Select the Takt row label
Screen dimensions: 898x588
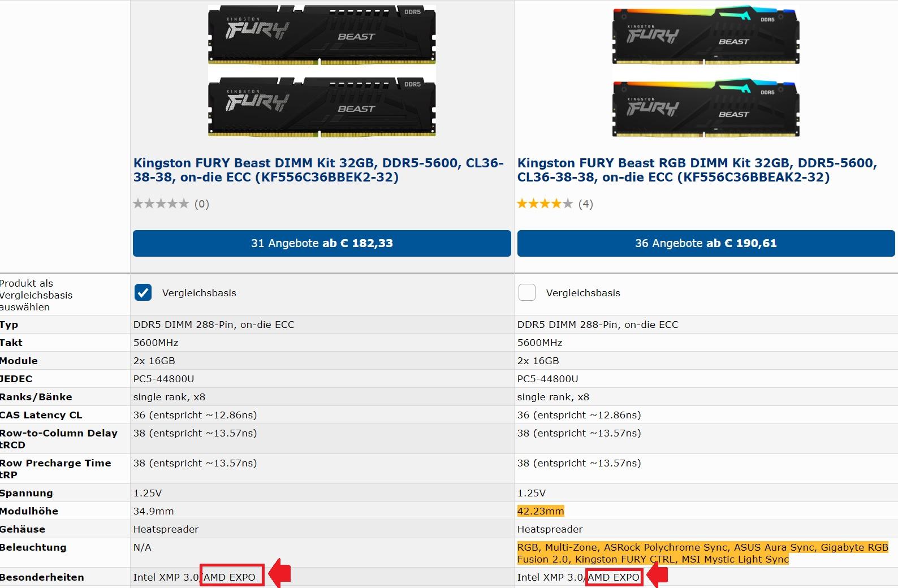click(11, 343)
